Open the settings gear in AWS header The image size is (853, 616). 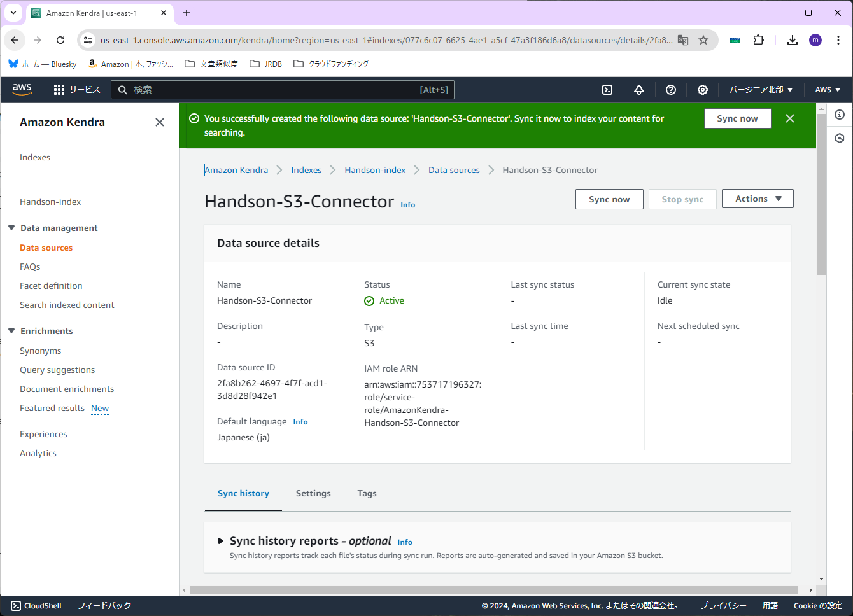click(x=703, y=90)
